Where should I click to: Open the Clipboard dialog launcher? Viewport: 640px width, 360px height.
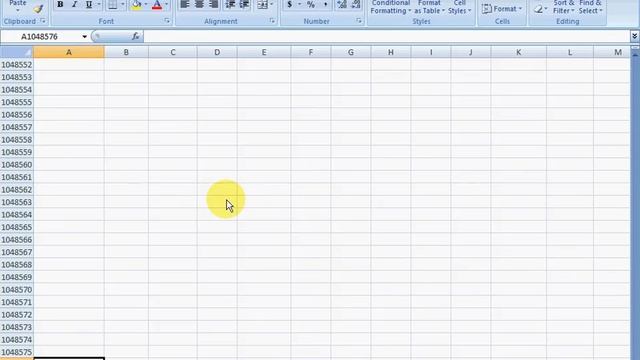point(43,21)
